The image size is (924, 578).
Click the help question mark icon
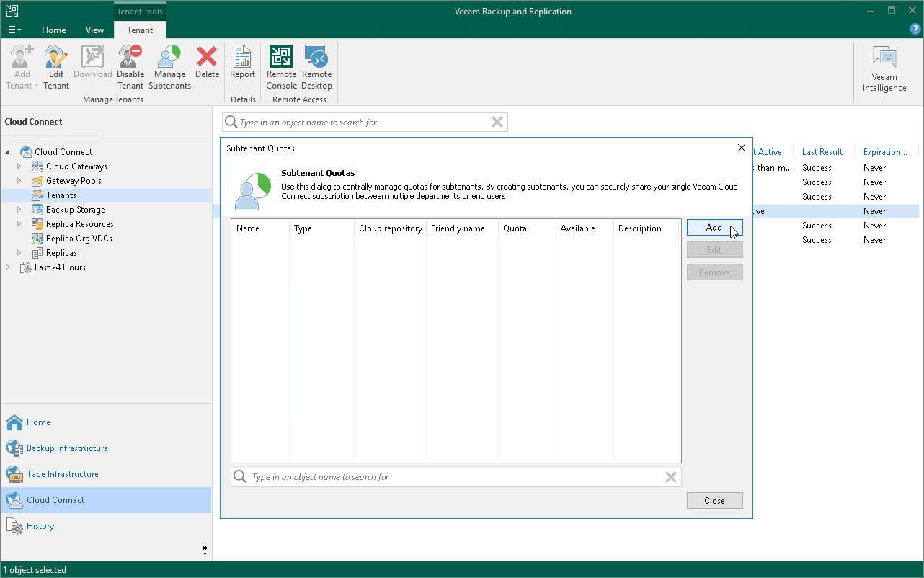point(915,29)
